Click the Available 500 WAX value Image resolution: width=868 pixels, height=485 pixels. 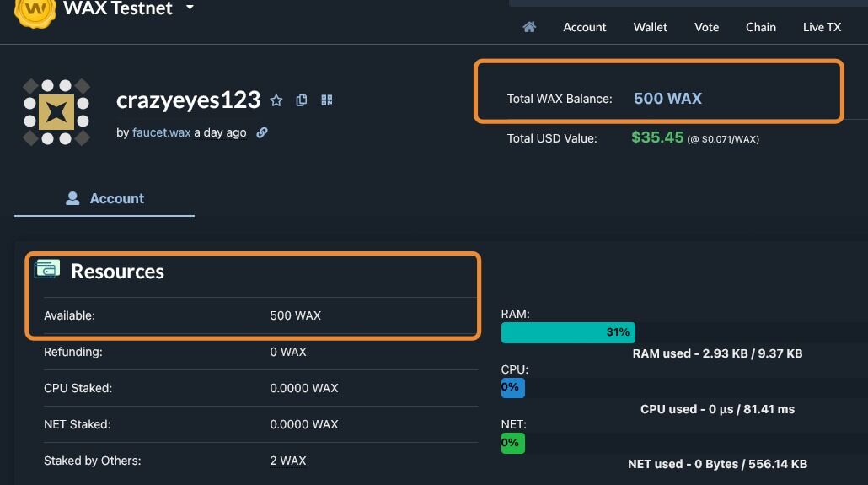point(295,315)
